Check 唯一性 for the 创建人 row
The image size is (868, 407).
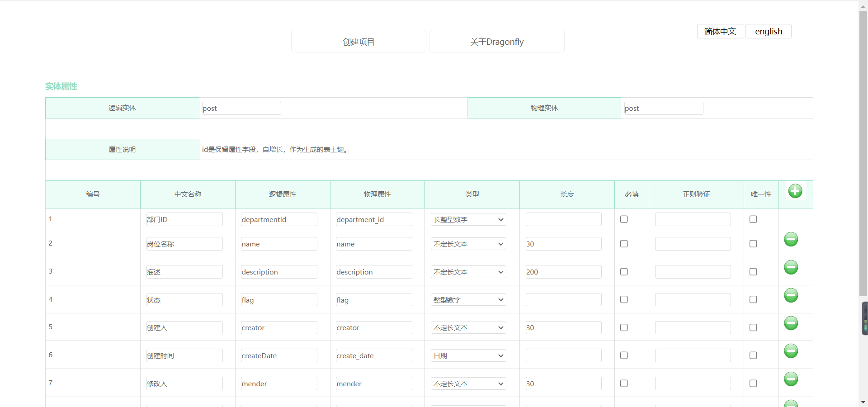tap(753, 327)
